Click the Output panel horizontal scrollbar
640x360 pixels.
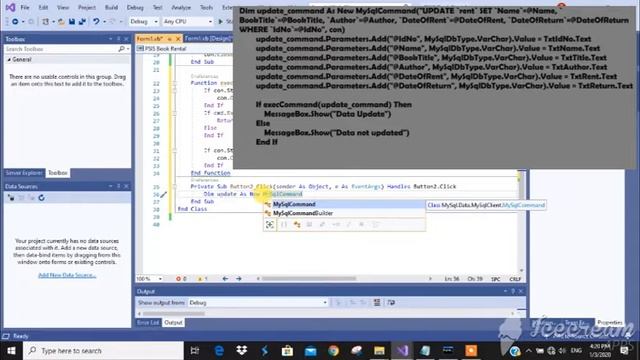click(326, 313)
